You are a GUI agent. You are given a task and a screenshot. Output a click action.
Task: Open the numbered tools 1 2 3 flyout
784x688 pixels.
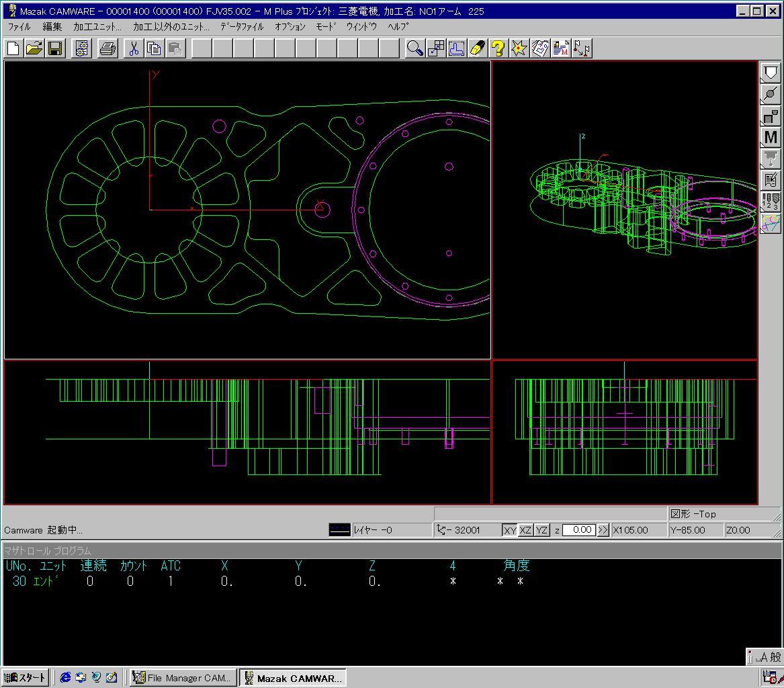[x=771, y=202]
